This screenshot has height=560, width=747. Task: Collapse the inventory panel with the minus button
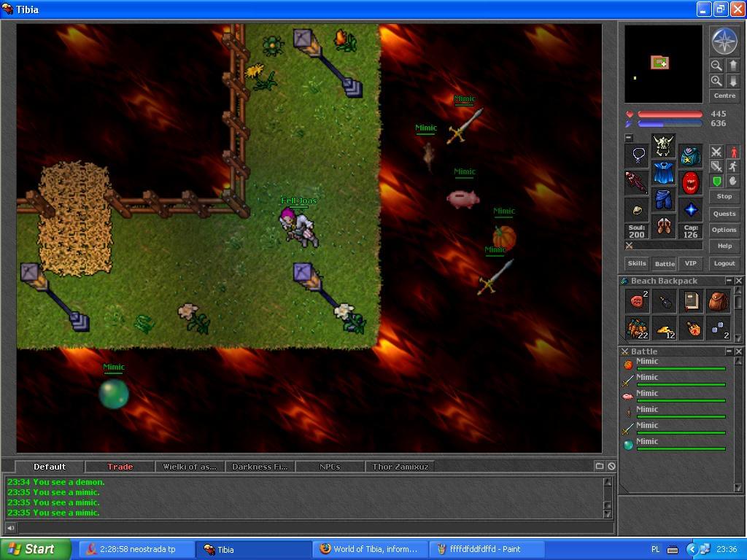coord(629,138)
